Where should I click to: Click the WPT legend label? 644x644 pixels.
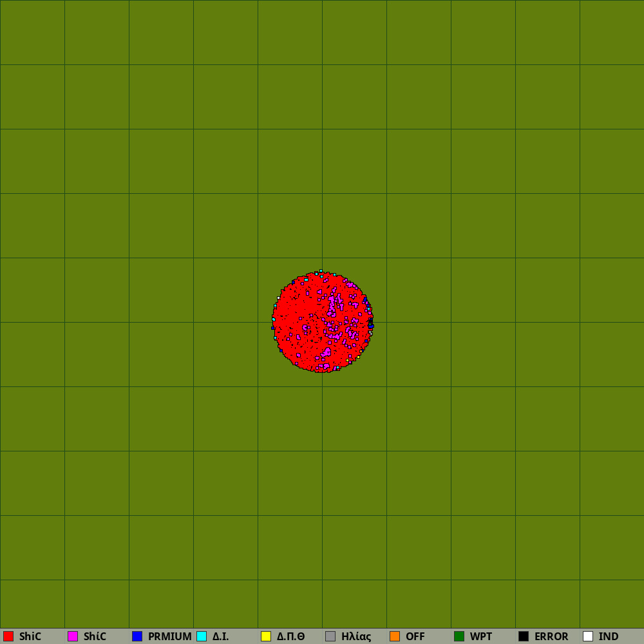point(480,636)
